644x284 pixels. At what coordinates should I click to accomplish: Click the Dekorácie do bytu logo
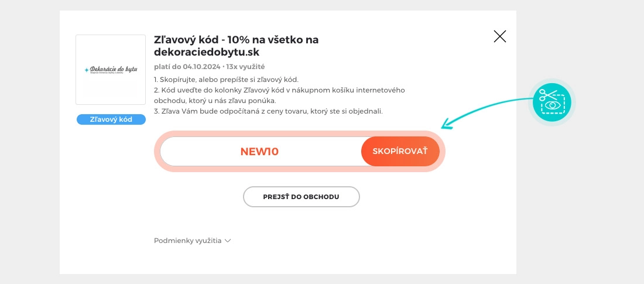coord(111,70)
